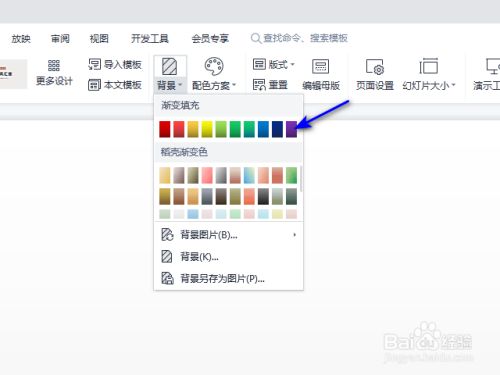500x375 pixels.
Task: Switch to the 审阅 tab
Action: 60,39
